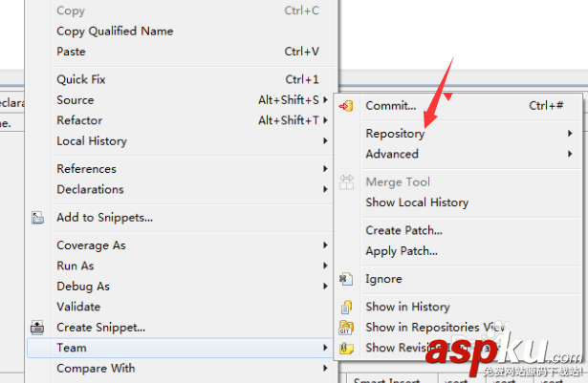
Task: Expand the Debug As submenu arrow
Action: (x=325, y=287)
